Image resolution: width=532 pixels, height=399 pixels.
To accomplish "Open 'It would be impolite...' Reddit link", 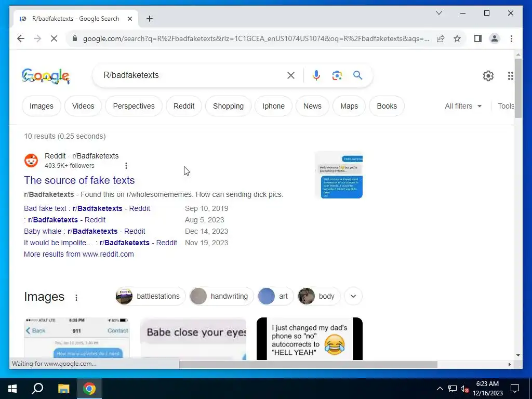I will tap(100, 243).
